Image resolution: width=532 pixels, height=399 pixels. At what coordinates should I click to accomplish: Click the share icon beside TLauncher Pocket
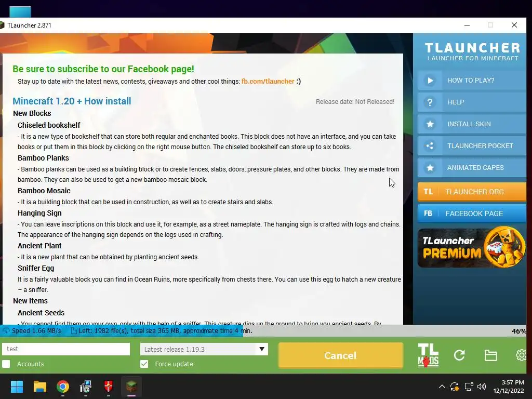430,146
